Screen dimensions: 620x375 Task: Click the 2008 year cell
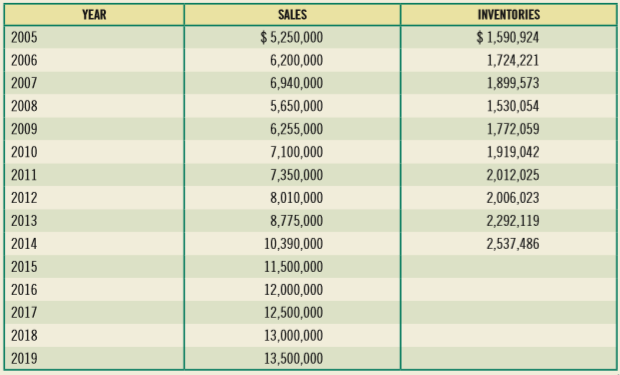coord(24,106)
